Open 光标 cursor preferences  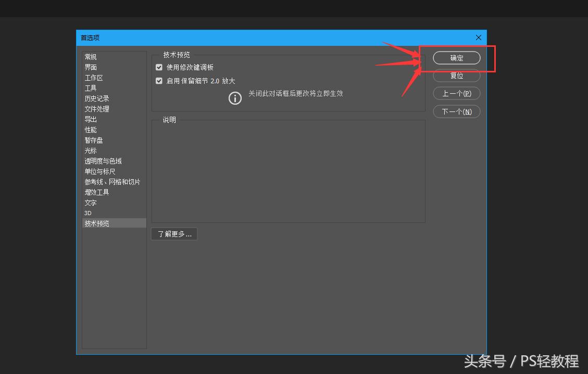(x=90, y=150)
